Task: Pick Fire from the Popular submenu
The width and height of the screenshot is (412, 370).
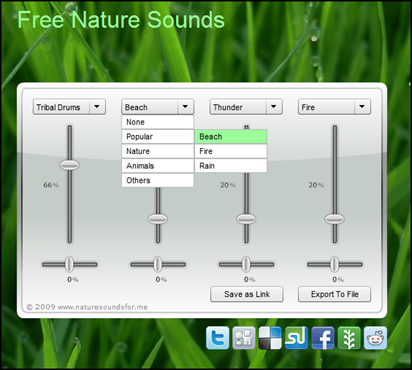Action: 231,151
